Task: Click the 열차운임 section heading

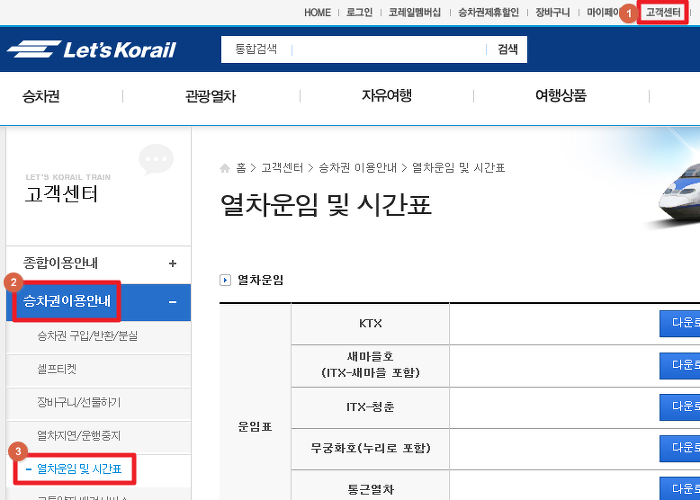Action: pyautogui.click(x=260, y=280)
